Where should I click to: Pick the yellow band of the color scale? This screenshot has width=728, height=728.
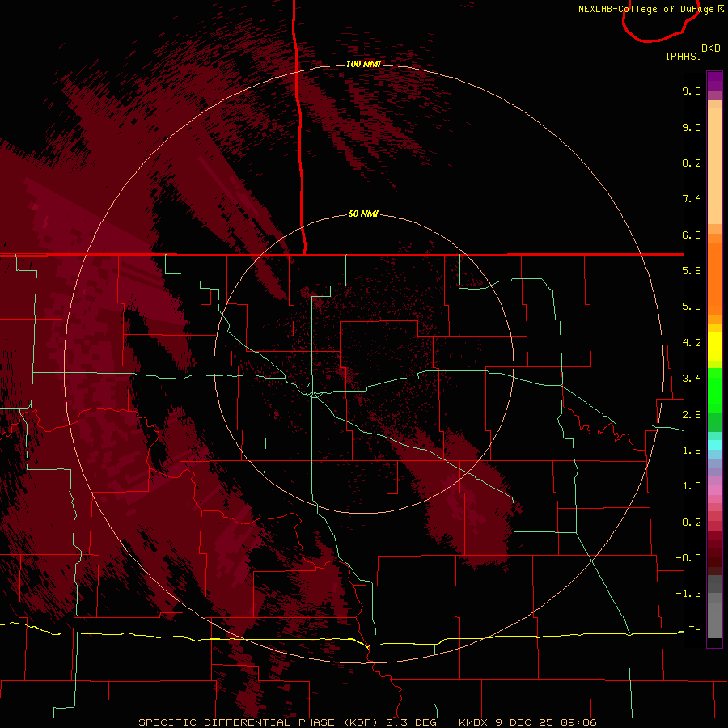pos(714,346)
